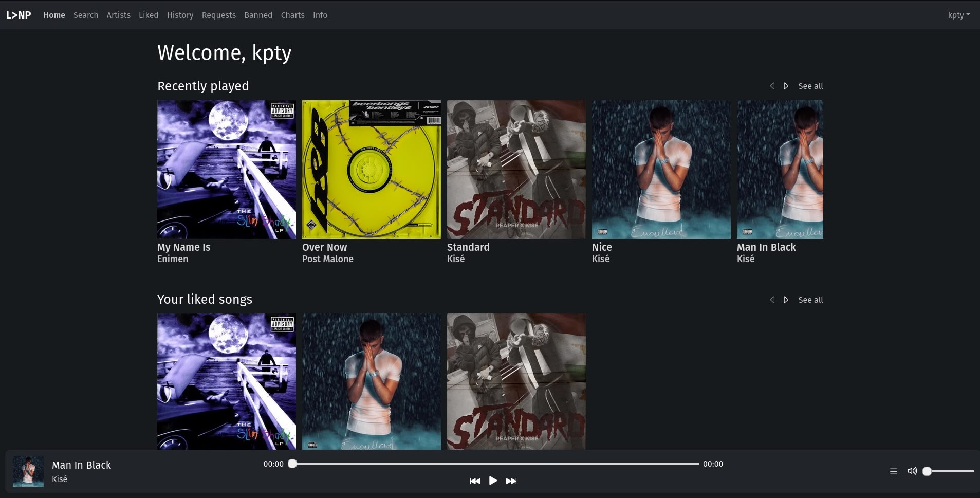Open Slim Shady LP cover in liked songs
This screenshot has height=498, width=980.
(x=227, y=382)
